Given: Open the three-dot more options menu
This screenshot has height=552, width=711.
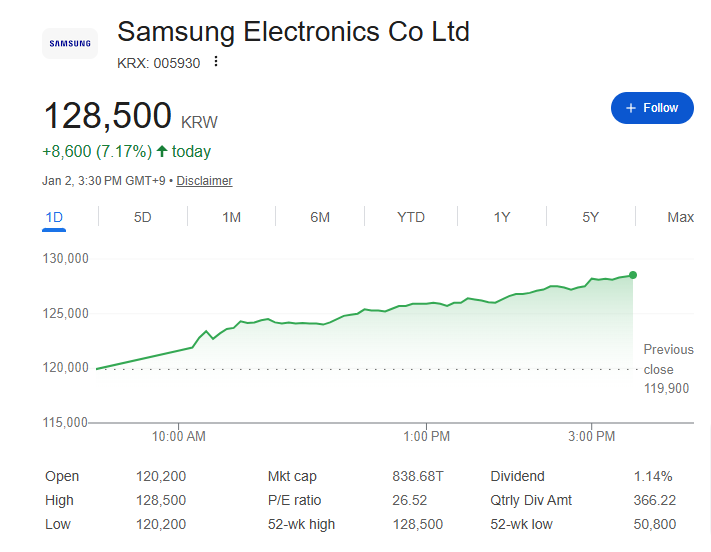Looking at the screenshot, I should click(x=215, y=62).
